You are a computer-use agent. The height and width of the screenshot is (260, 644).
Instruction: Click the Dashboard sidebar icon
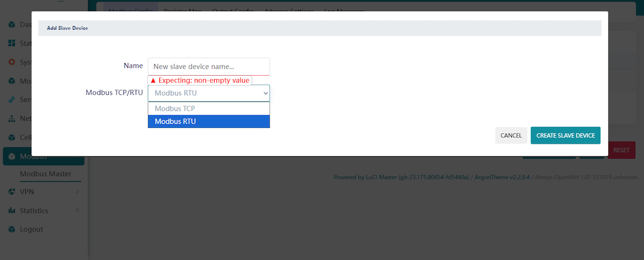tap(12, 25)
